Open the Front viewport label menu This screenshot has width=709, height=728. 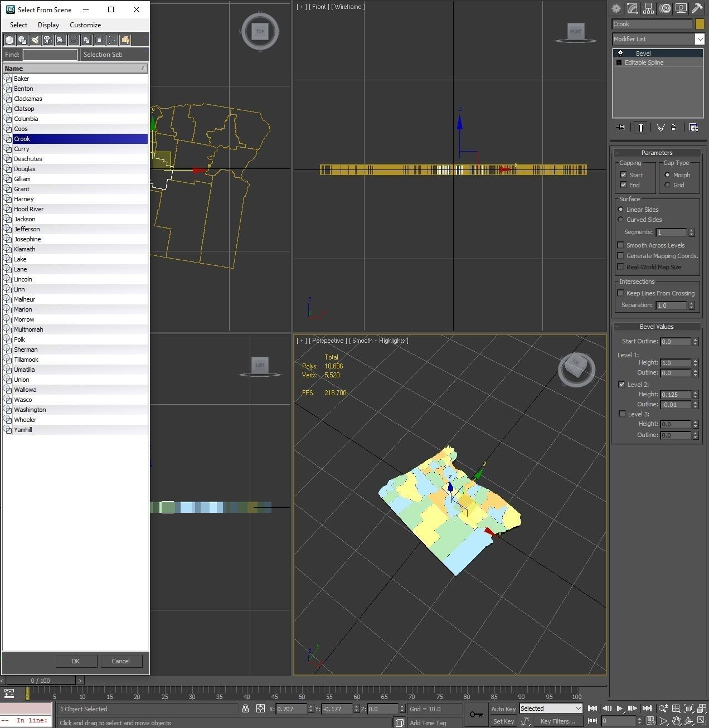319,7
